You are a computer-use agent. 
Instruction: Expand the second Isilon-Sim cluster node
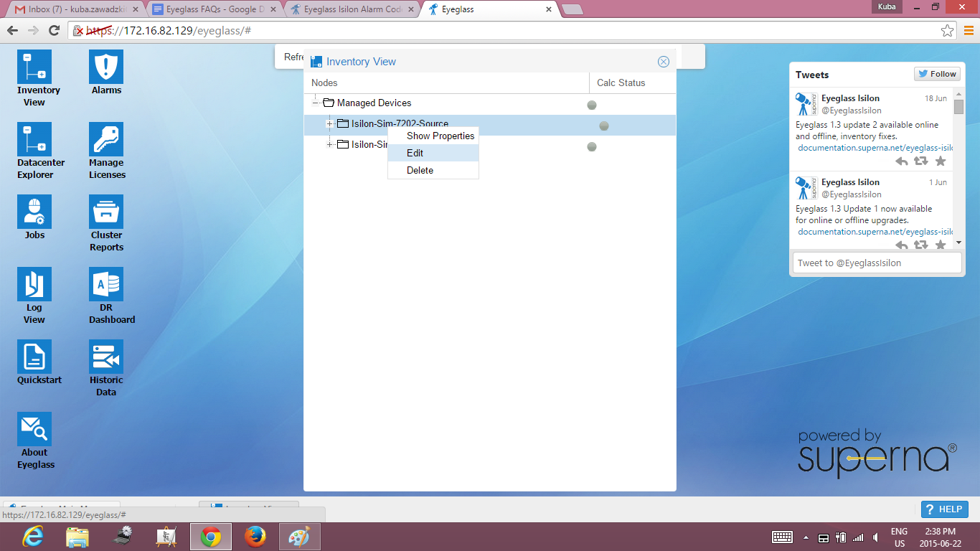coord(330,144)
